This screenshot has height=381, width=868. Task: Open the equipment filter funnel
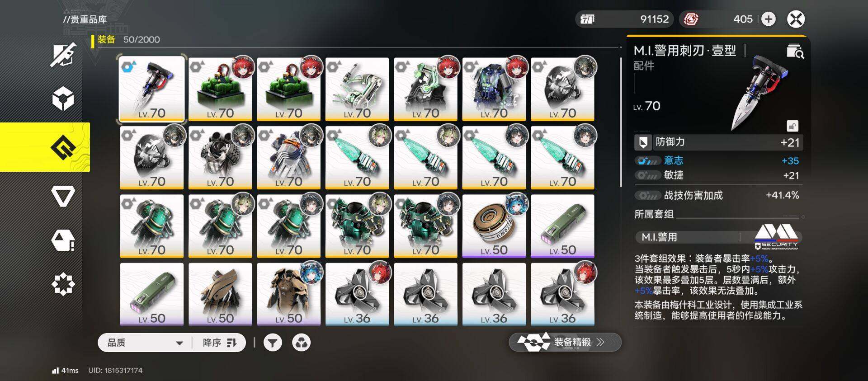[273, 343]
